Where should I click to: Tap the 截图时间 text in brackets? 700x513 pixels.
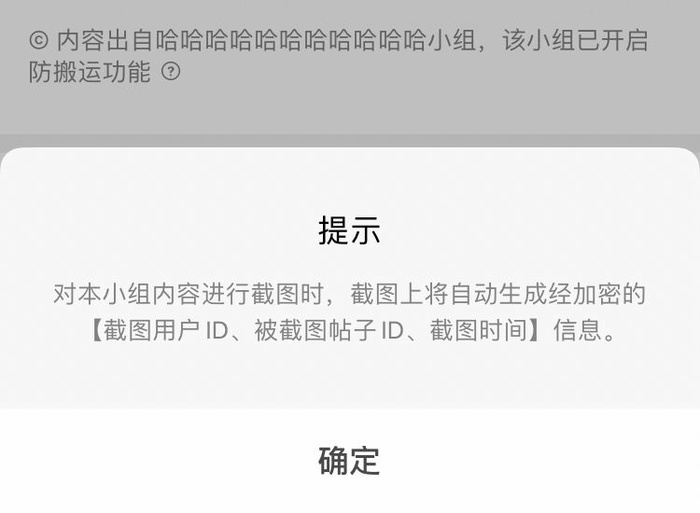pyautogui.click(x=478, y=331)
